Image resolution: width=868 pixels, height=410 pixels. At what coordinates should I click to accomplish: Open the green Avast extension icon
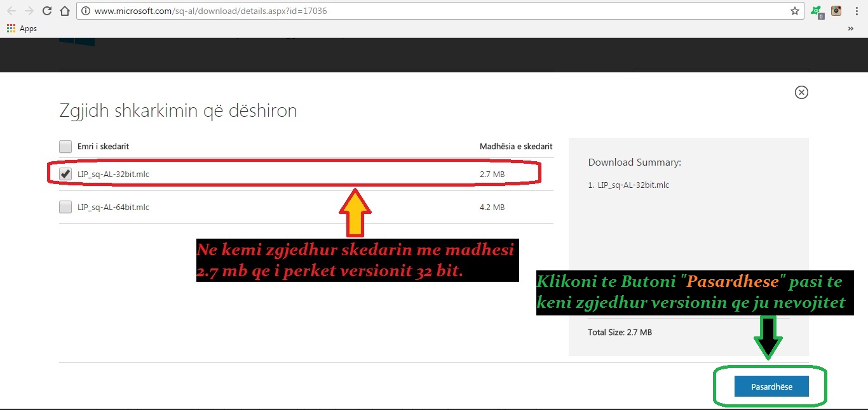817,11
